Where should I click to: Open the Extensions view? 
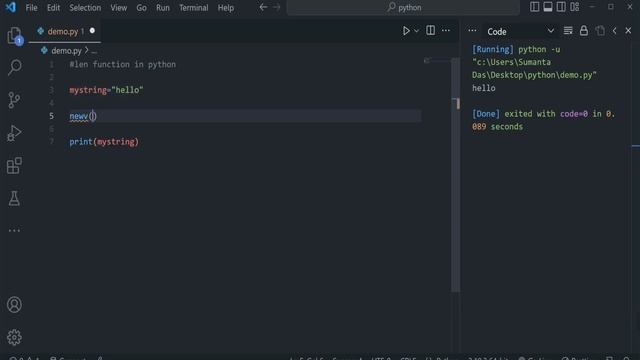tap(14, 166)
